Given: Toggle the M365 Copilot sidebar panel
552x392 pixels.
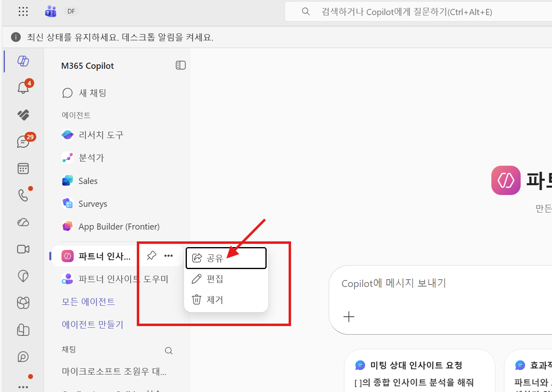Looking at the screenshot, I should point(181,65).
